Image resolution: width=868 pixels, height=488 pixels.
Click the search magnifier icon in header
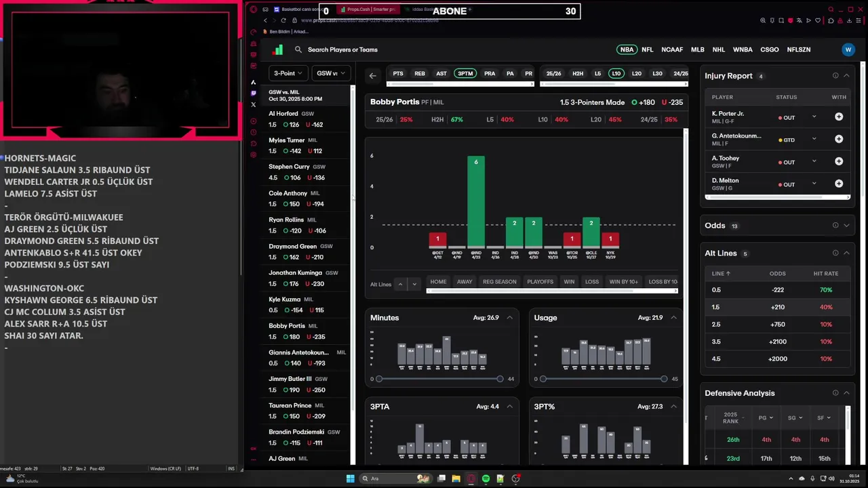tap(298, 49)
